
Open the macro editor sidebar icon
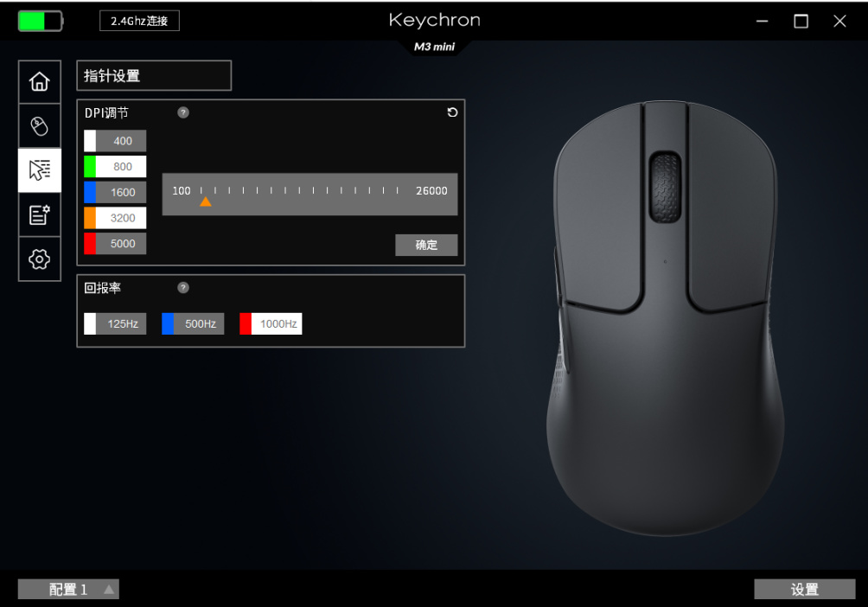(x=39, y=215)
